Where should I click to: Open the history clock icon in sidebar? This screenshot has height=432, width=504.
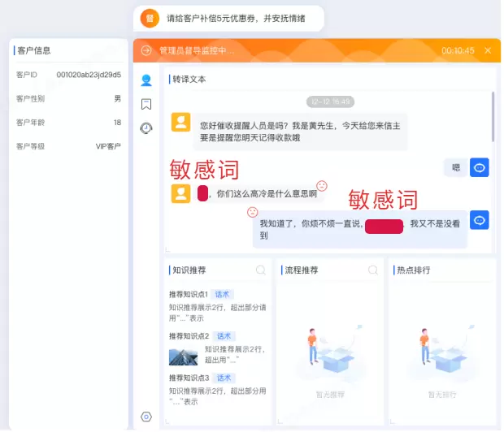(146, 128)
